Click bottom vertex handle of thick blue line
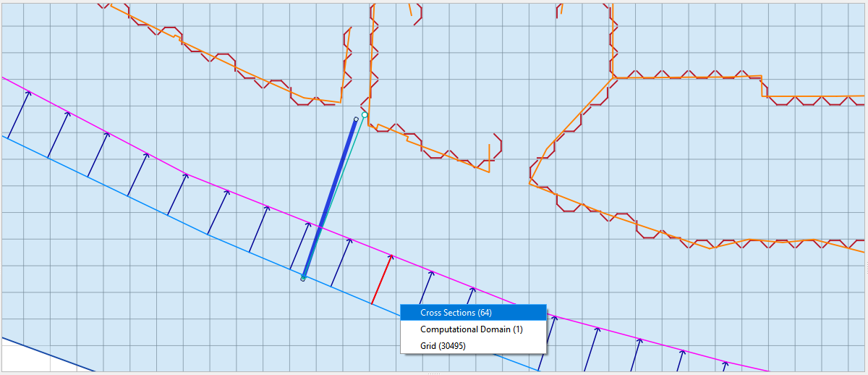The image size is (868, 375). [x=303, y=279]
